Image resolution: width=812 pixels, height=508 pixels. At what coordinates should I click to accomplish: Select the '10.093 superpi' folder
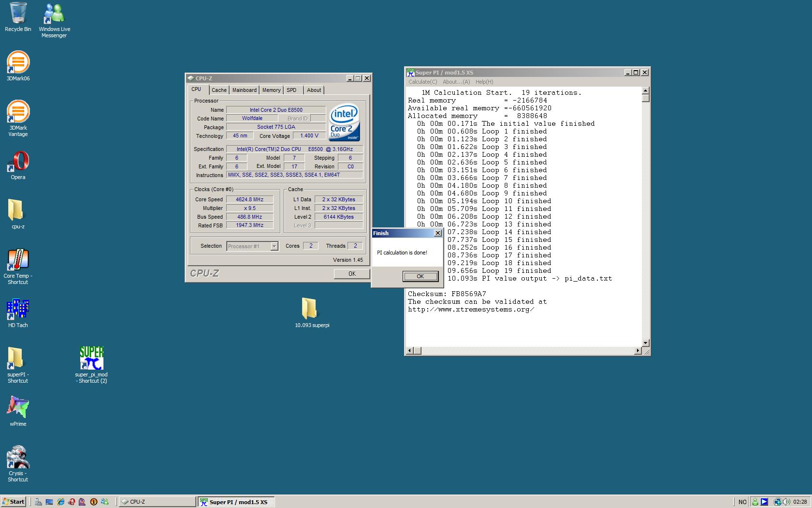[312, 313]
